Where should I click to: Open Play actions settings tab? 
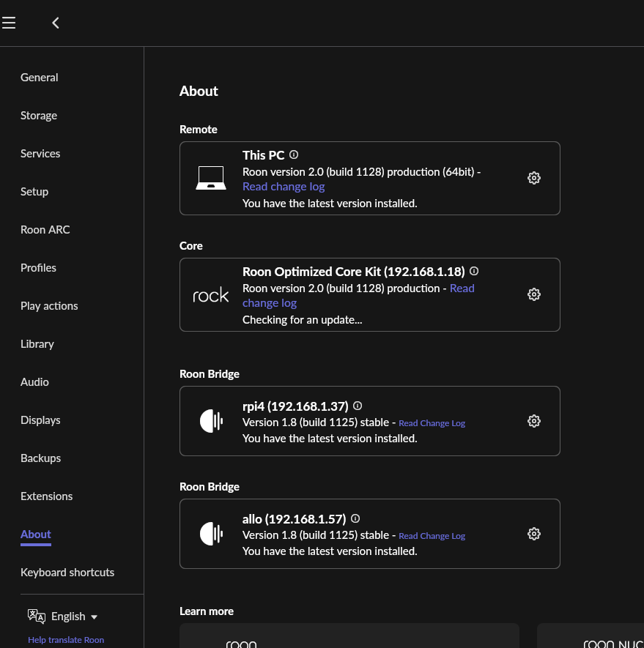click(x=49, y=306)
